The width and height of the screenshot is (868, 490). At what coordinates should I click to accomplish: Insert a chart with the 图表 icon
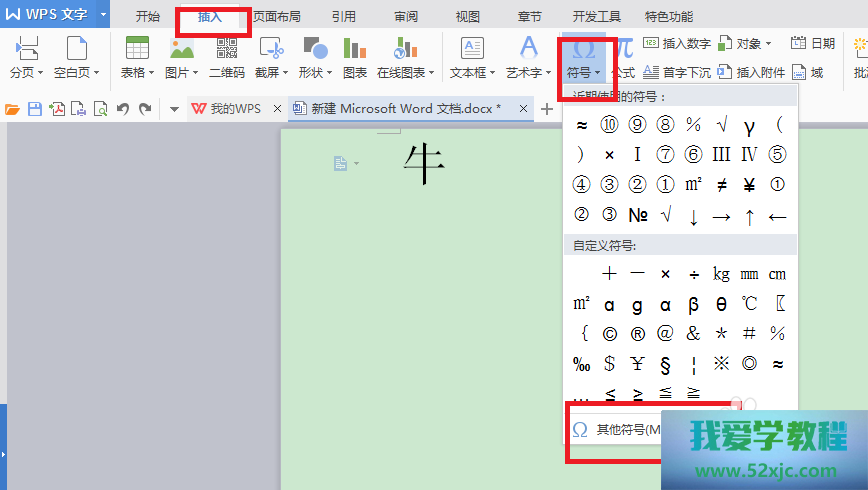pos(354,50)
